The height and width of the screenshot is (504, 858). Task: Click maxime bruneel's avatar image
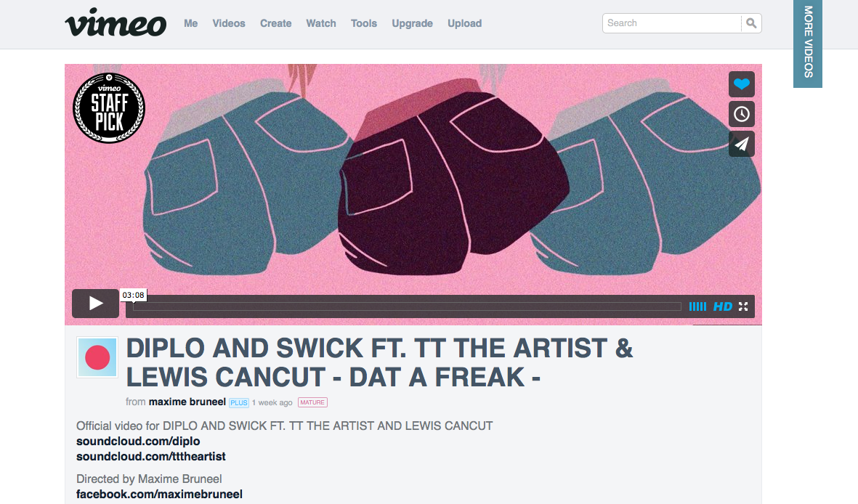(97, 357)
